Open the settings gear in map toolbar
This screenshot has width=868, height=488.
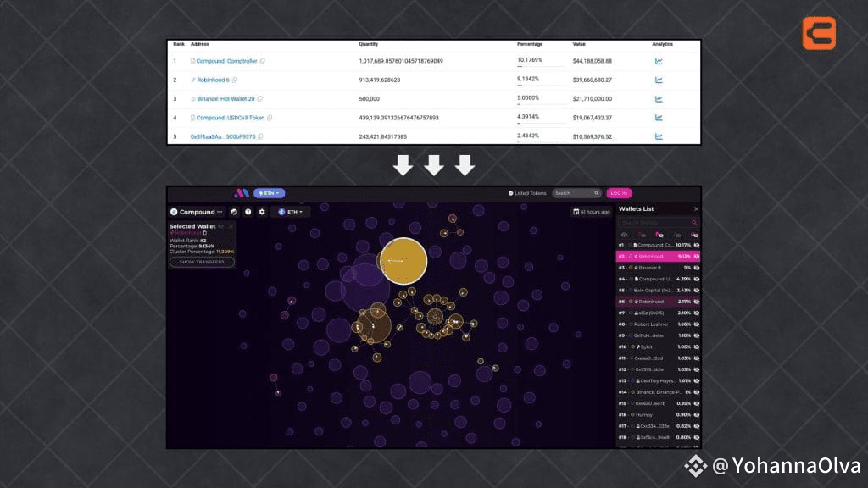[262, 211]
